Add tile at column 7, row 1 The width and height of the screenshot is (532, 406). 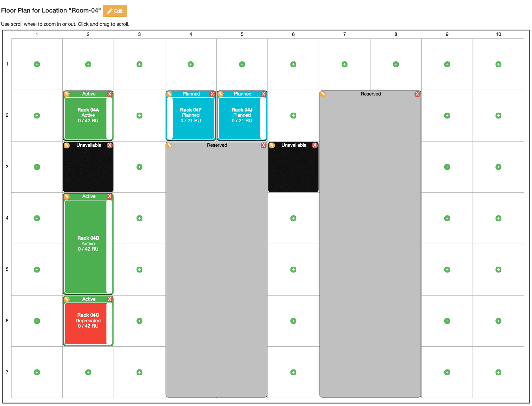(x=345, y=64)
